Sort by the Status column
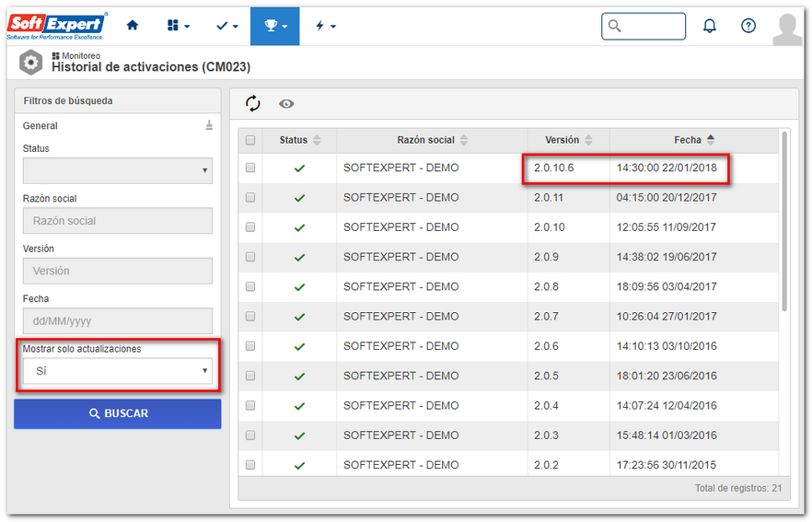 pos(300,140)
